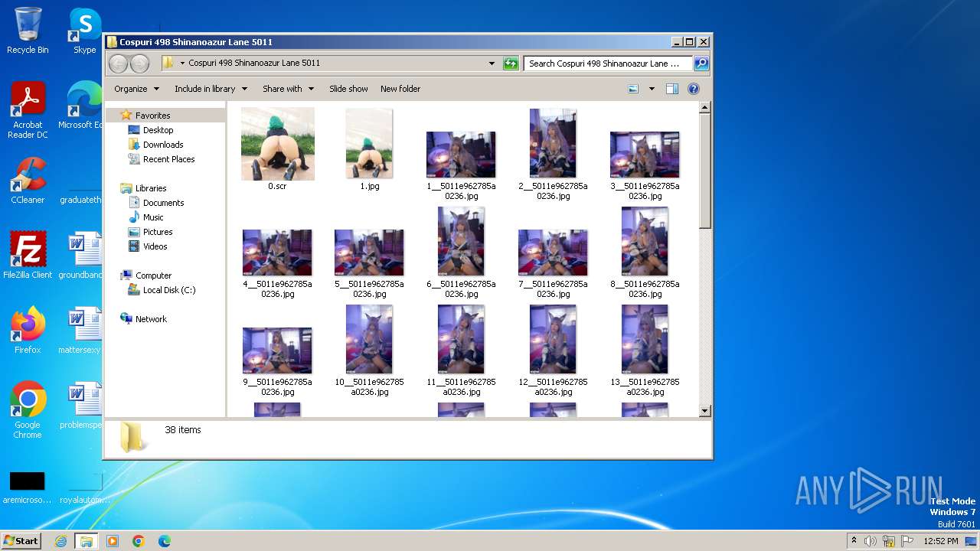Click the address bar folder path

[254, 63]
